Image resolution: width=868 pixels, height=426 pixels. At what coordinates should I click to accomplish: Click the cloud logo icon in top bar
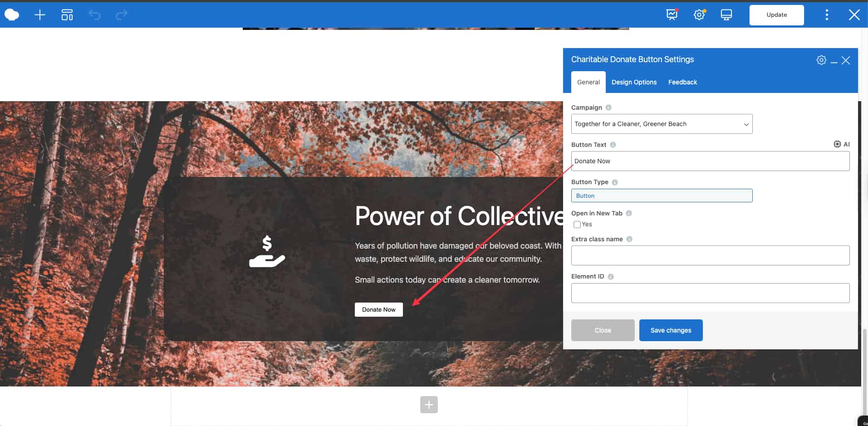pos(12,15)
